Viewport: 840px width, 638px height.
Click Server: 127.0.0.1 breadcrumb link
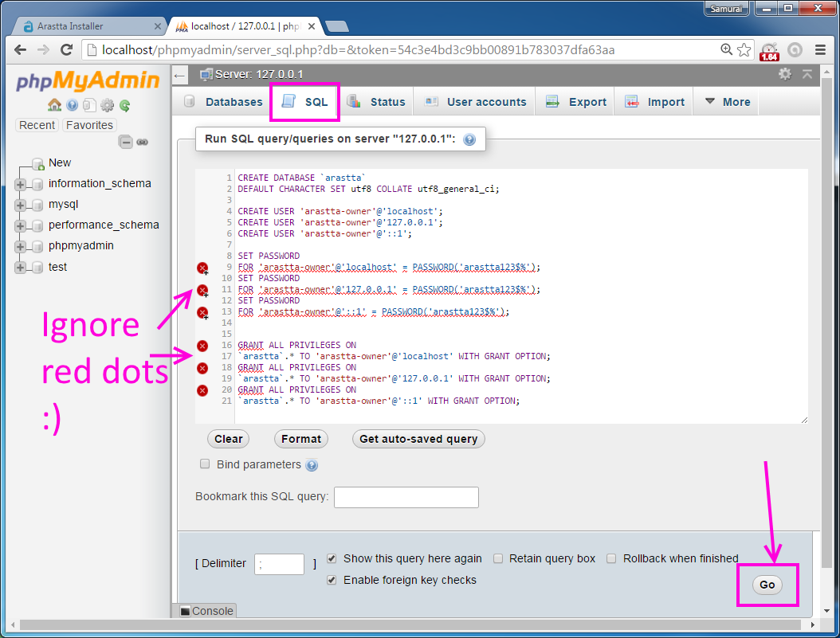click(259, 74)
